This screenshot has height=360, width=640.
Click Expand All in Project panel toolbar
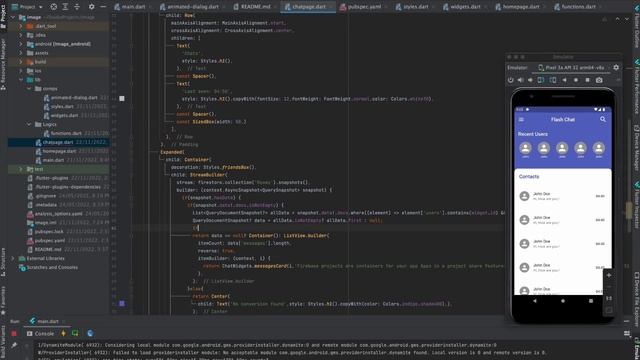pos(65,7)
